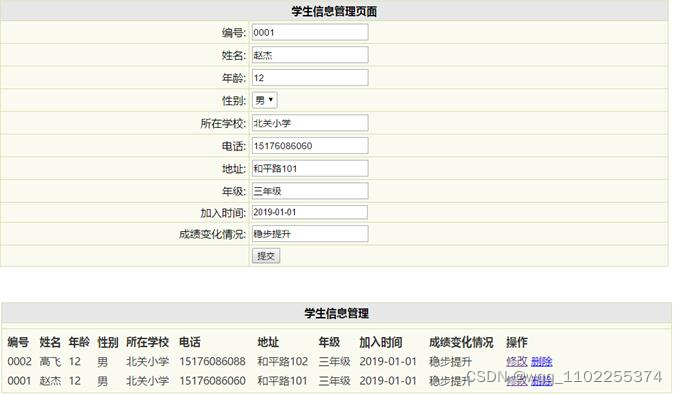This screenshot has height=394, width=678.
Task: Click the name 高飞 in the table
Action: (x=50, y=361)
